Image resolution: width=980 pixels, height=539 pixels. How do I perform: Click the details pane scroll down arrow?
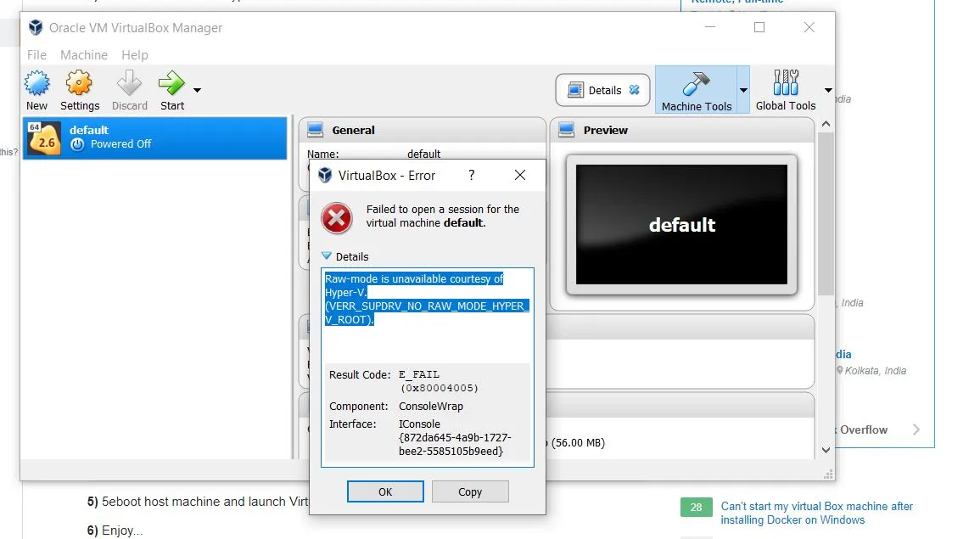tap(826, 450)
